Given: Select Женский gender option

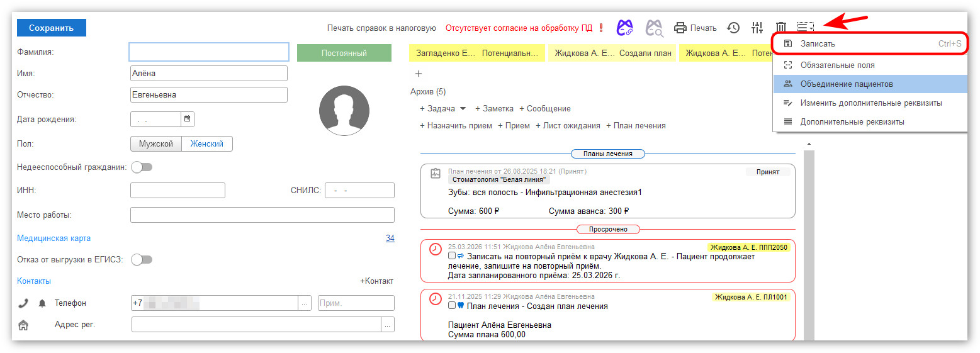Looking at the screenshot, I should click(207, 144).
